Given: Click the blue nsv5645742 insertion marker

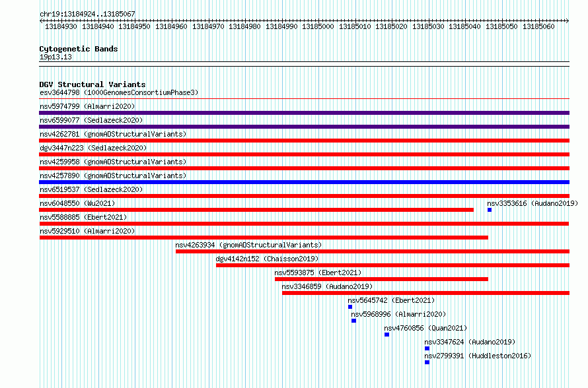Looking at the screenshot, I should coord(350,307).
